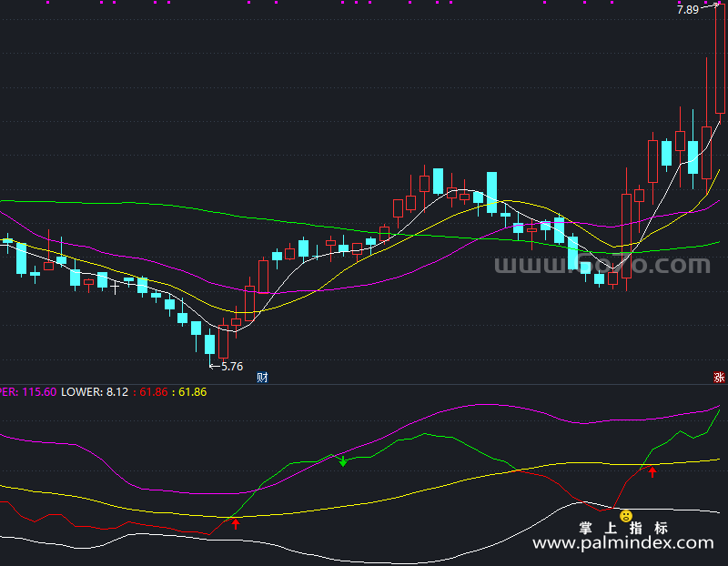
Task: Click the magenta 115.60 upper band value
Action: 39,392
